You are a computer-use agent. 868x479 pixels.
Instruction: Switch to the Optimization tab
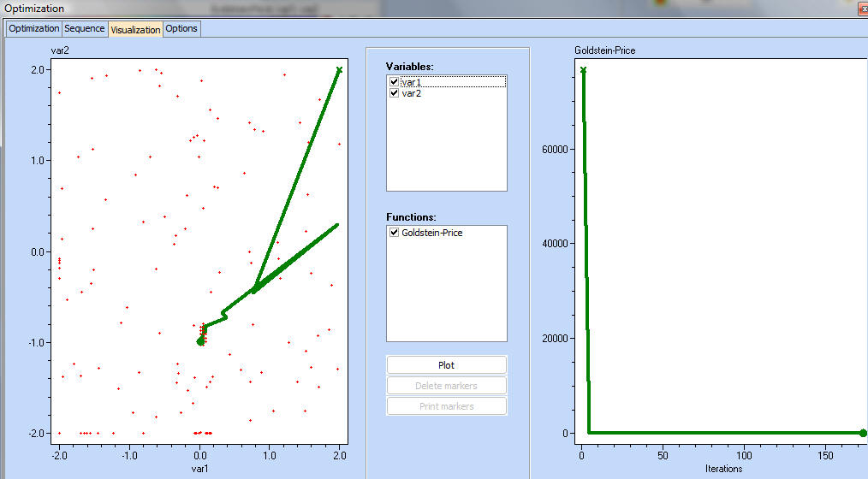pos(34,28)
